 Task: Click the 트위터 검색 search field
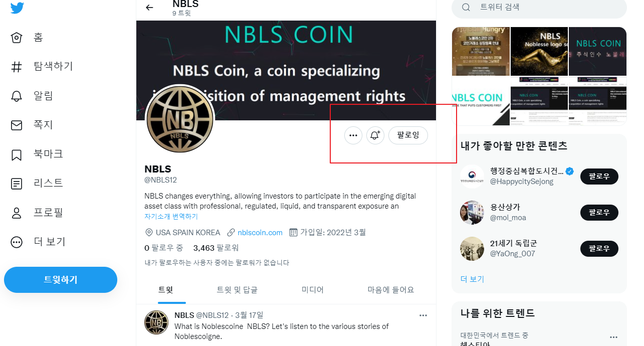539,8
